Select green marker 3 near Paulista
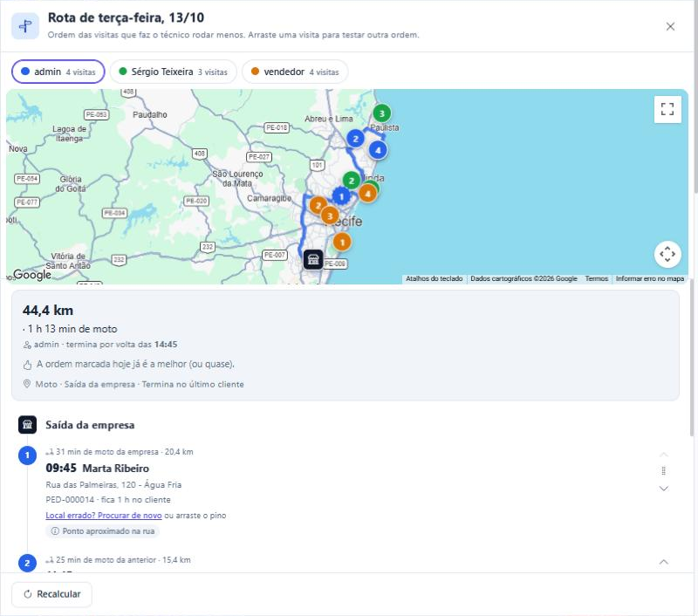The image size is (698, 616). (x=381, y=113)
